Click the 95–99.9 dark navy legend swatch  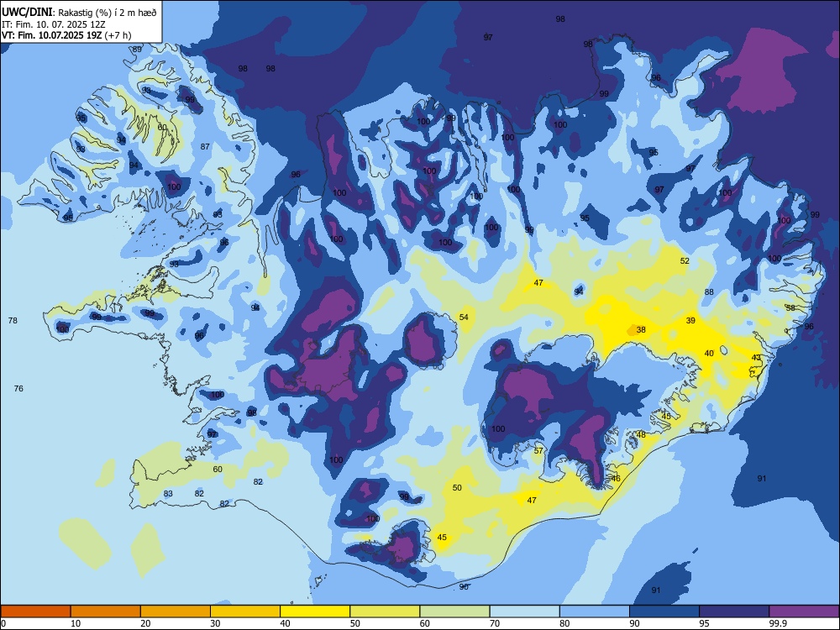734,612
